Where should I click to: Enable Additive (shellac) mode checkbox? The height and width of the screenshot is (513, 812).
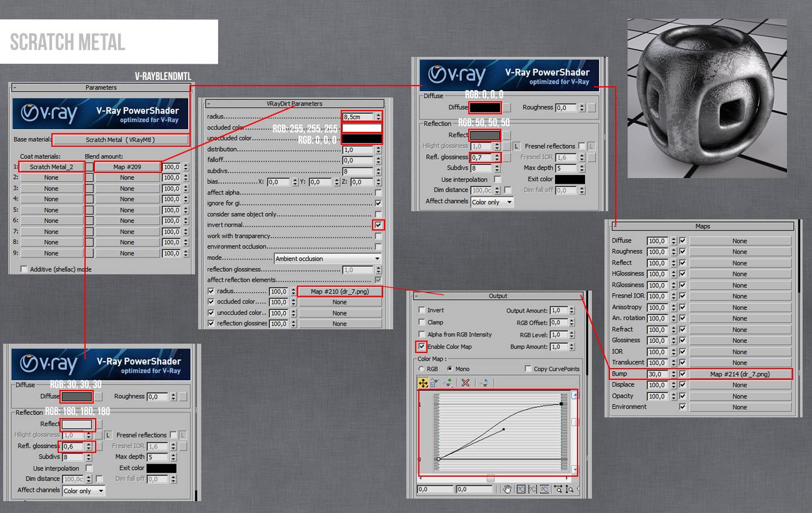pyautogui.click(x=24, y=269)
